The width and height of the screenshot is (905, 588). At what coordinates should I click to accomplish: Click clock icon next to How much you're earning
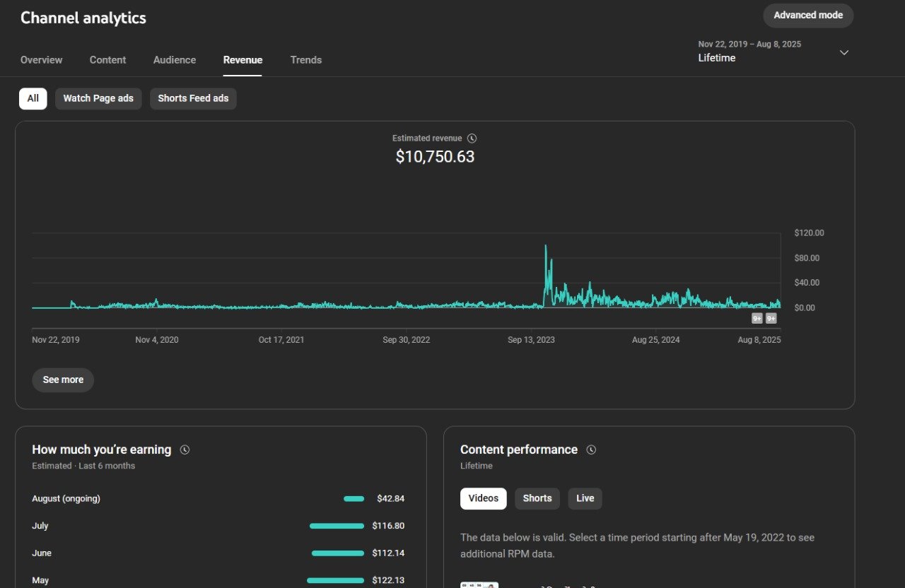point(185,449)
